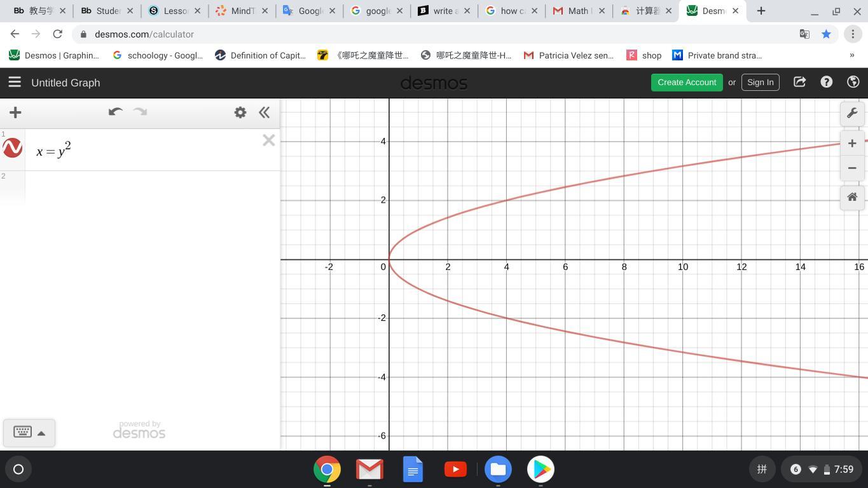Close the Desmos browser tab
The width and height of the screenshot is (868, 488).
736,11
